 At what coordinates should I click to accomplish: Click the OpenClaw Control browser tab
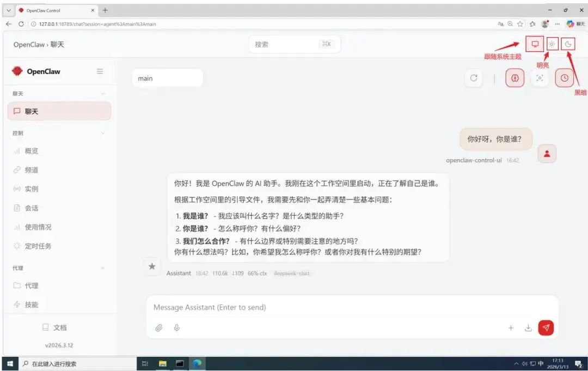coord(56,10)
